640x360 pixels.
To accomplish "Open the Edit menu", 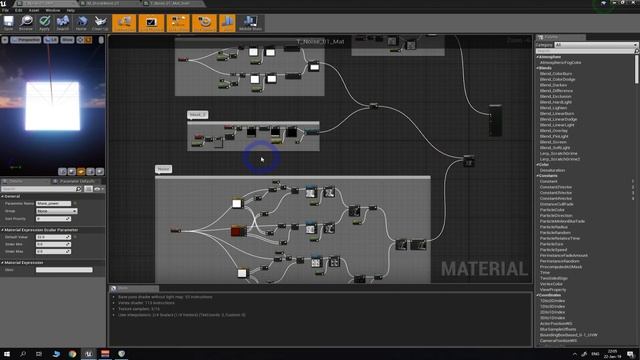I will click(x=18, y=10).
